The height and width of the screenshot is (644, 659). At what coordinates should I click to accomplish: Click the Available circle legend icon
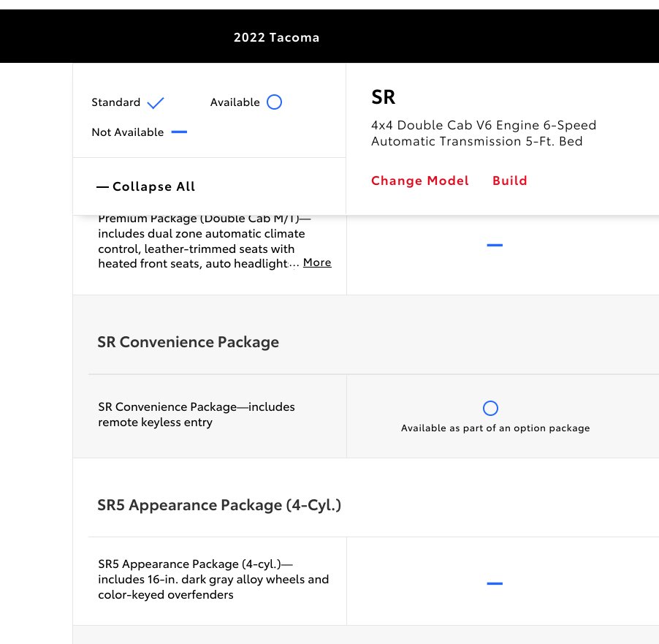[x=275, y=102]
